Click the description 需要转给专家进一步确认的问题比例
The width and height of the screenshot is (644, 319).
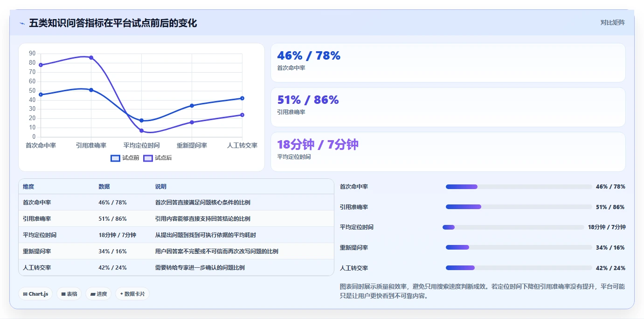pos(200,268)
